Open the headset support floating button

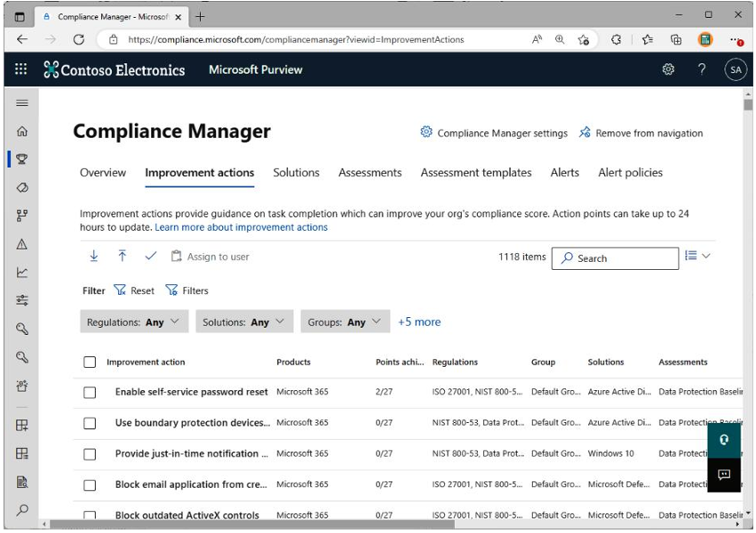pyautogui.click(x=724, y=440)
